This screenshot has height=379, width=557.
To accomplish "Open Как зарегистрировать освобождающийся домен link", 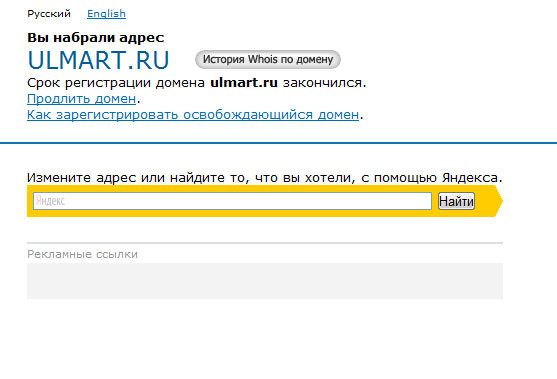I will [x=193, y=114].
